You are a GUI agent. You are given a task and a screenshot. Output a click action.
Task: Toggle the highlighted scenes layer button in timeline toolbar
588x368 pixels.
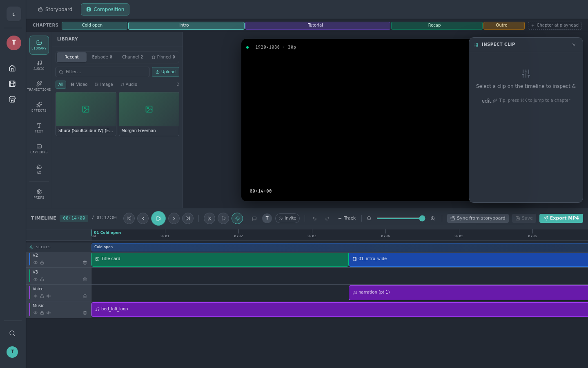pyautogui.click(x=237, y=218)
